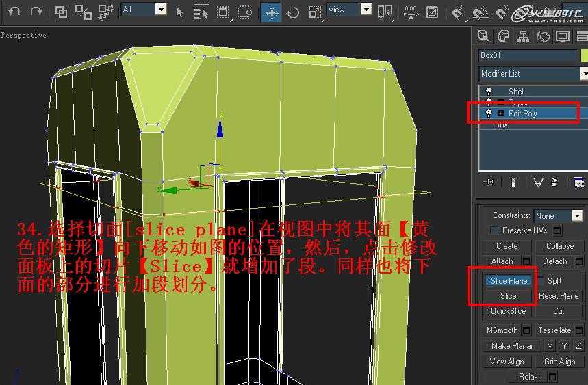Toggle Shell modifier lightbulb visibility

pyautogui.click(x=488, y=91)
